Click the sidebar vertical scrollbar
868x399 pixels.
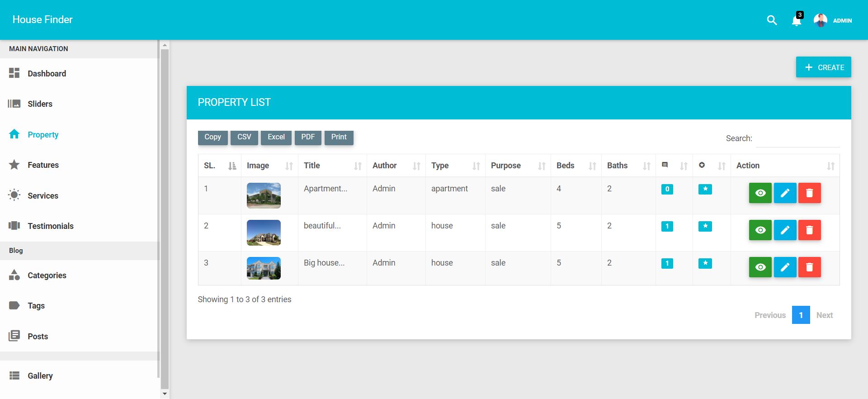(165, 217)
